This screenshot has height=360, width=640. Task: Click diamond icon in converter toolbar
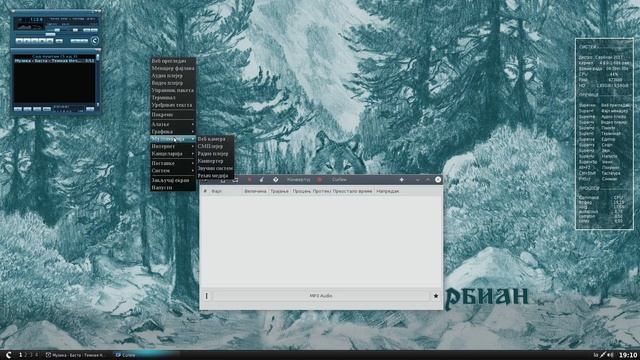tap(276, 180)
